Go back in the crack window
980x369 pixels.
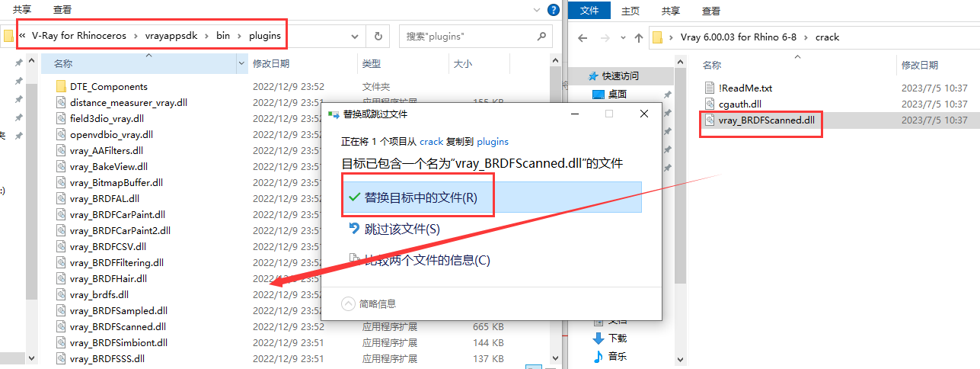click(x=583, y=37)
